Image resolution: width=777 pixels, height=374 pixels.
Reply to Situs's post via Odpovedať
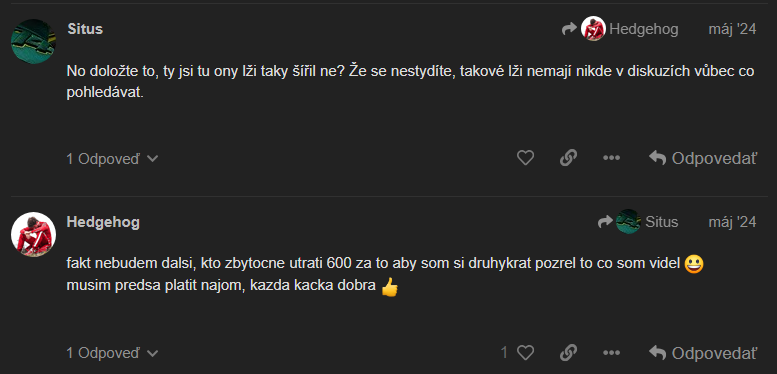click(x=703, y=158)
